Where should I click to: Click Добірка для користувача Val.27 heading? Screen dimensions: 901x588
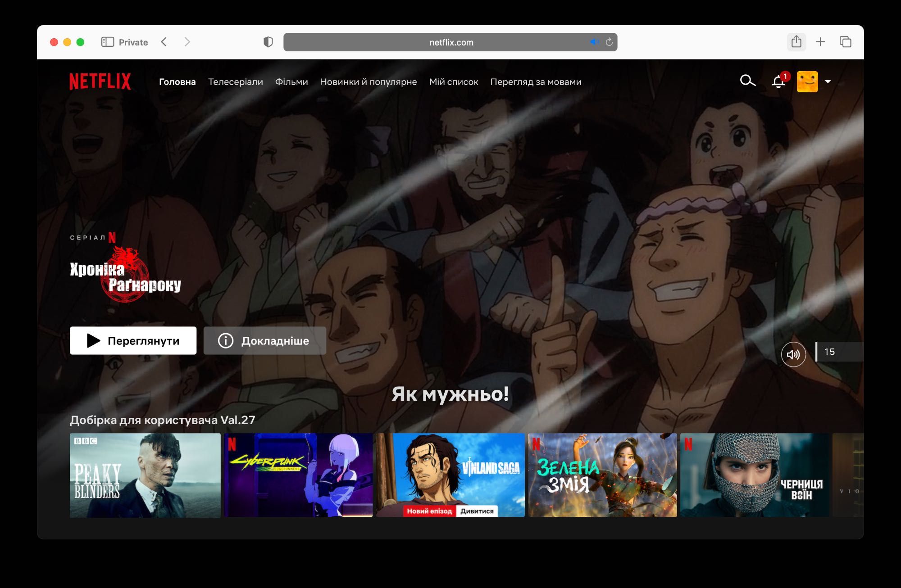[162, 420]
